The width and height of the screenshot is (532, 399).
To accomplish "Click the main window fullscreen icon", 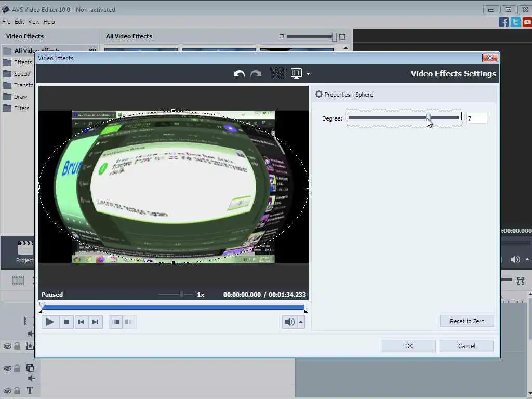I will pyautogui.click(x=521, y=281).
